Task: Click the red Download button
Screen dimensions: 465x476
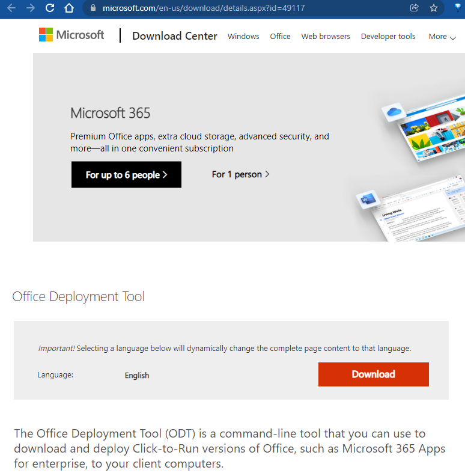Action: [x=373, y=374]
